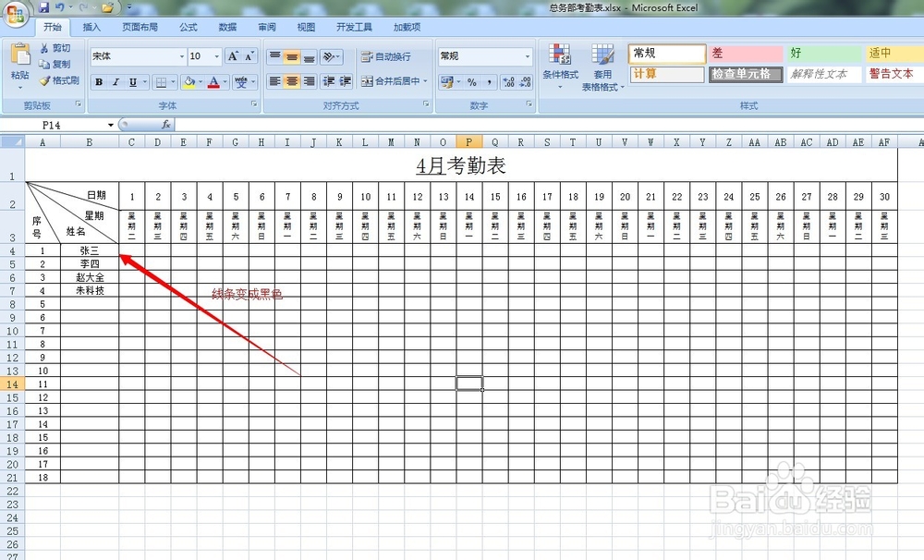This screenshot has width=924, height=560.
Task: Toggle align text left
Action: (x=275, y=81)
